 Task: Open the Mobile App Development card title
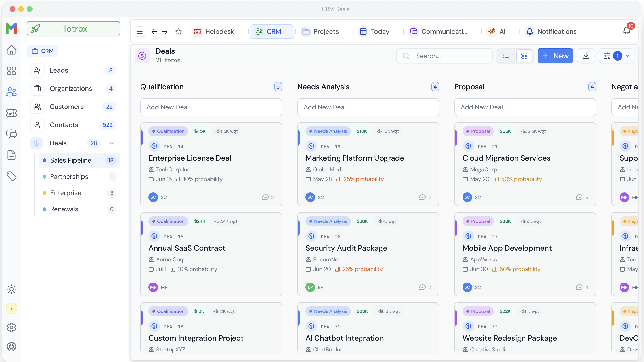(507, 248)
